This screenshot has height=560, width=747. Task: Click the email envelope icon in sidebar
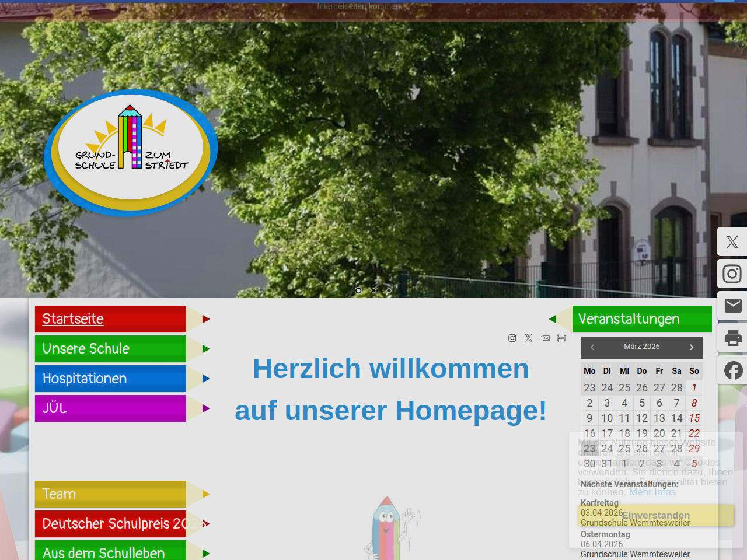pyautogui.click(x=732, y=305)
